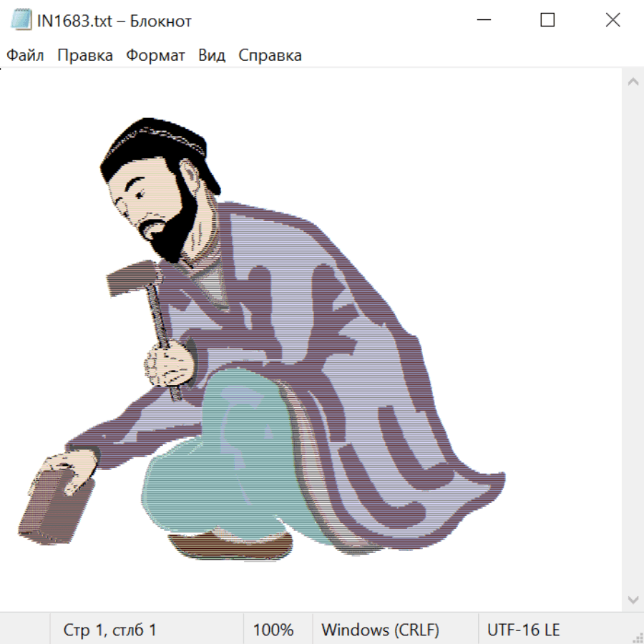The image size is (644, 644).
Task: Click the Стр 1, стлб 1 status indicator
Action: click(110, 630)
